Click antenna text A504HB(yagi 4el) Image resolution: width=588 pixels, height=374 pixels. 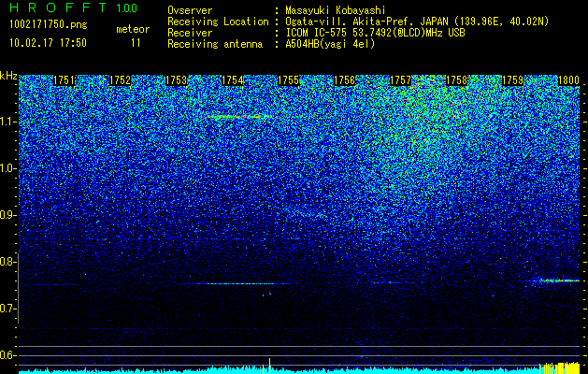330,44
